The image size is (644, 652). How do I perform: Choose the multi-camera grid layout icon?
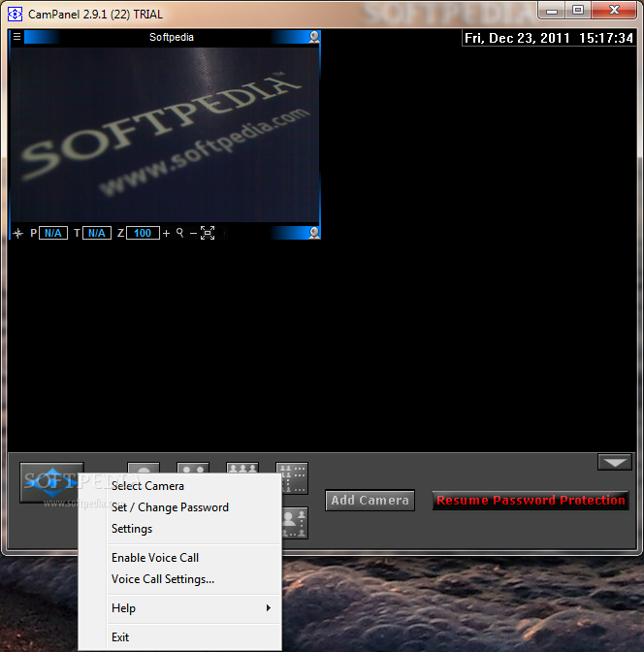coord(295,477)
